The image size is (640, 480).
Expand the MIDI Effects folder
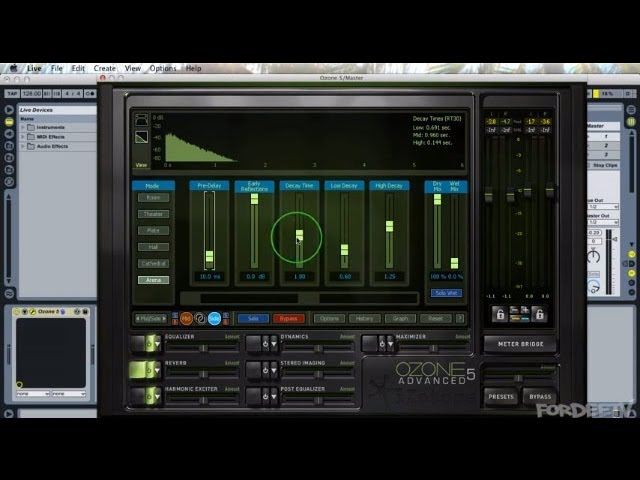pos(23,137)
